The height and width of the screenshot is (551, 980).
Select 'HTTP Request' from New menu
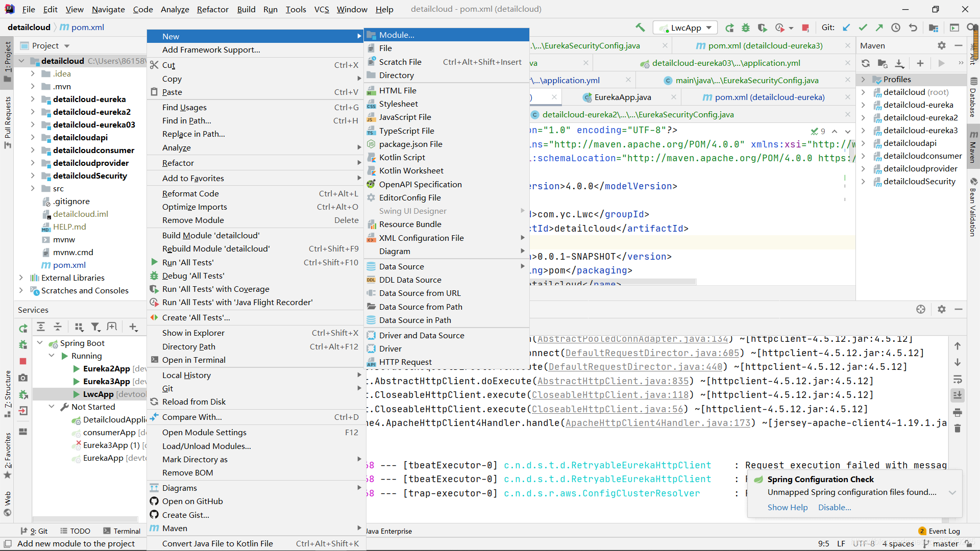405,362
